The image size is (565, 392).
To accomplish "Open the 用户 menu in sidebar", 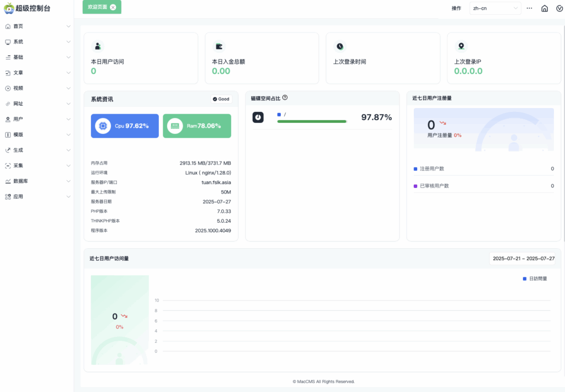I will point(37,119).
